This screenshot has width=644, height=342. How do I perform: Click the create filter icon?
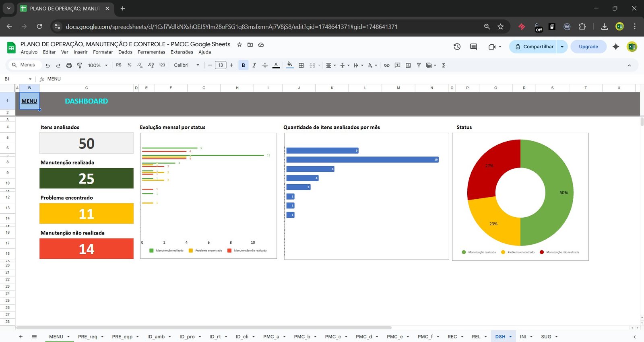419,65
